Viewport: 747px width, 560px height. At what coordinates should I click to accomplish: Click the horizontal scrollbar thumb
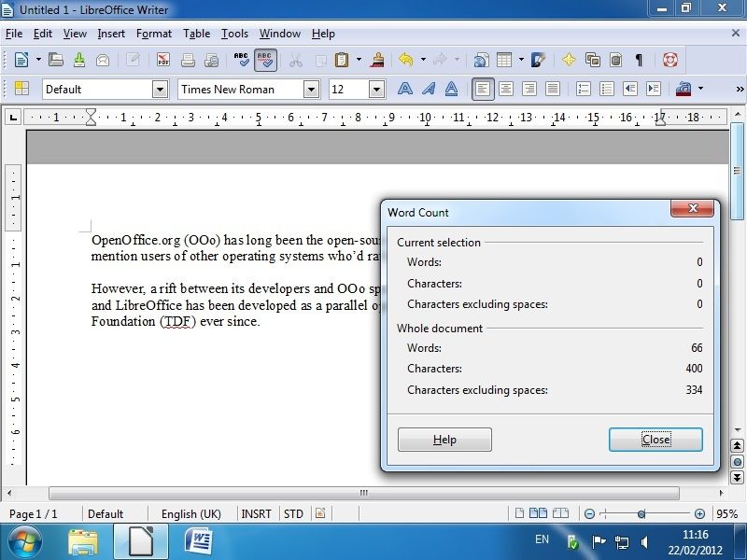click(364, 493)
